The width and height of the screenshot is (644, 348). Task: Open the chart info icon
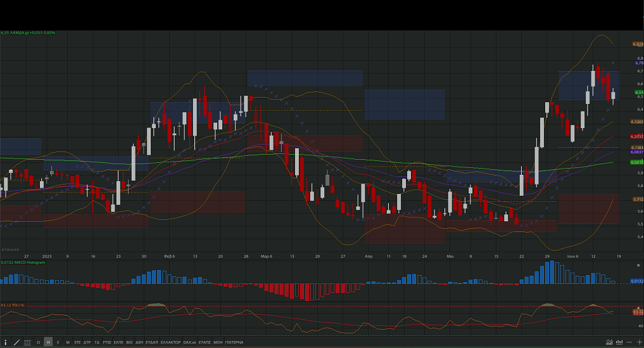5,342
